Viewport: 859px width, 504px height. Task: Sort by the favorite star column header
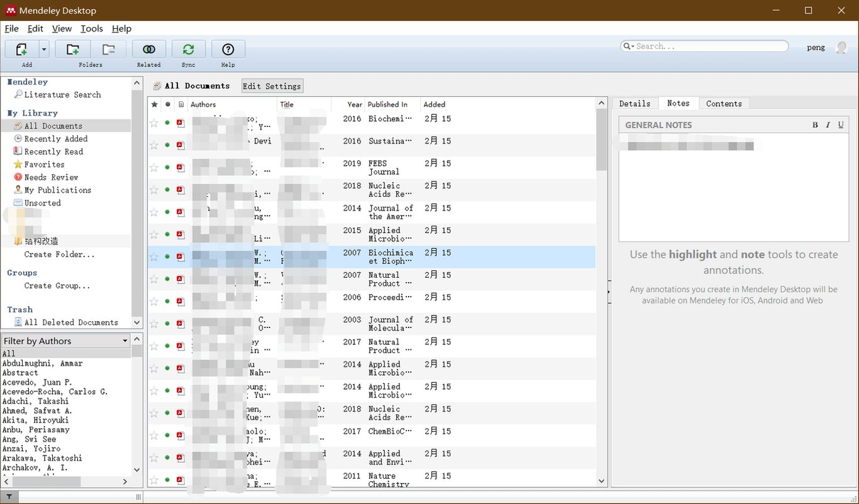coord(155,104)
